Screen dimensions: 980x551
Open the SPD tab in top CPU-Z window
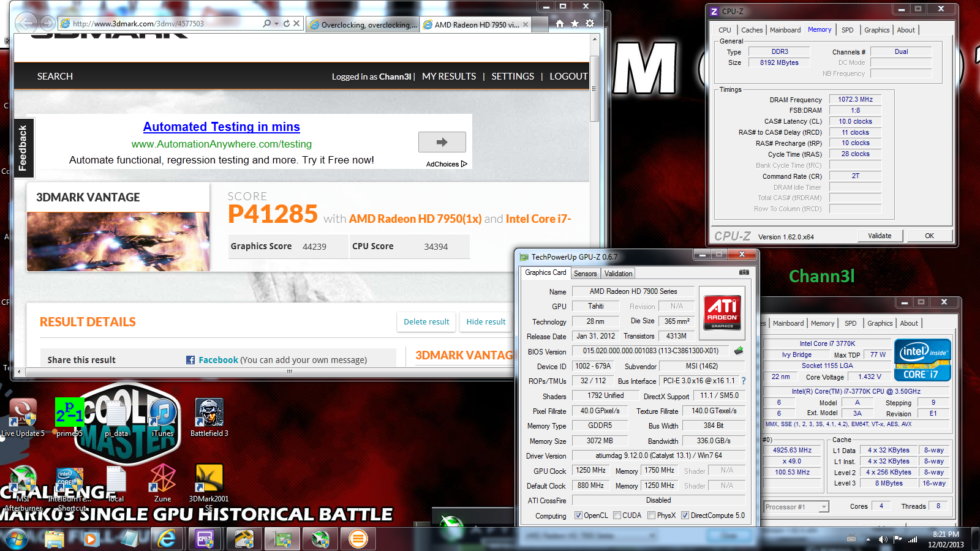pyautogui.click(x=847, y=30)
